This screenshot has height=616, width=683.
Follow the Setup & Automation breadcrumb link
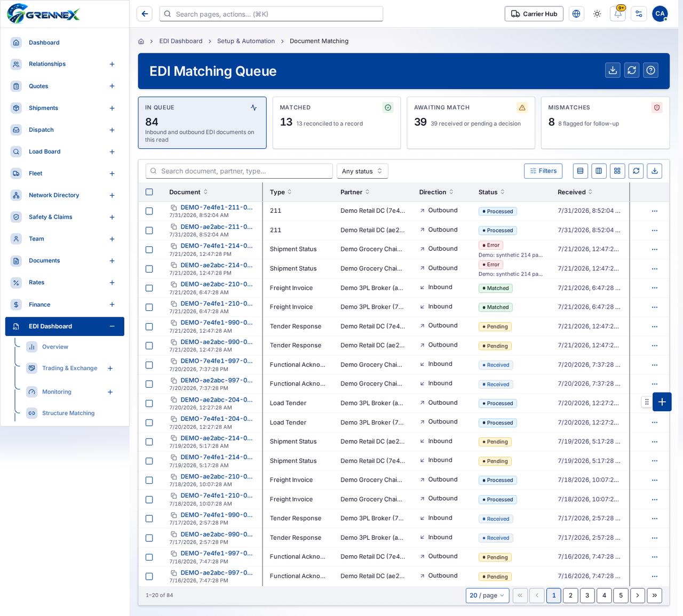point(246,41)
